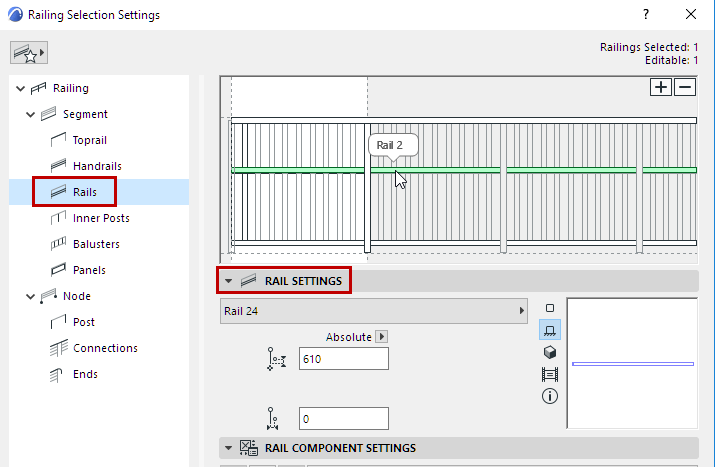Click the Help question mark button
Image resolution: width=715 pixels, height=467 pixels.
[x=647, y=15]
